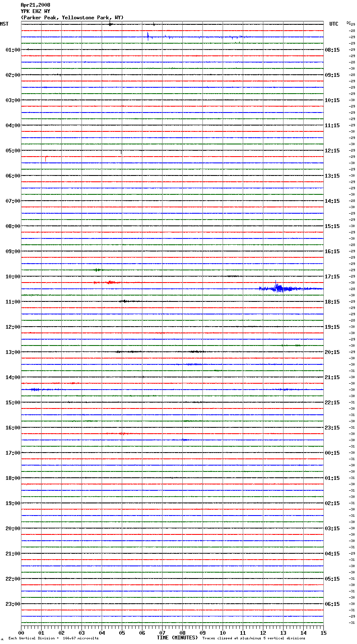Viewport: 357px width, 644px height.
Task: Click the '03:00' MST row label
Action: 13,100
